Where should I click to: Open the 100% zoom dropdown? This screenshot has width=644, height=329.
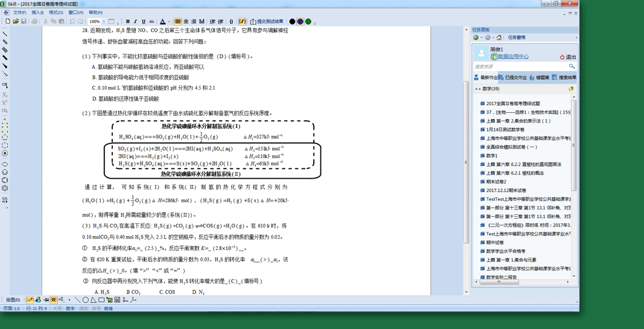[x=103, y=21]
